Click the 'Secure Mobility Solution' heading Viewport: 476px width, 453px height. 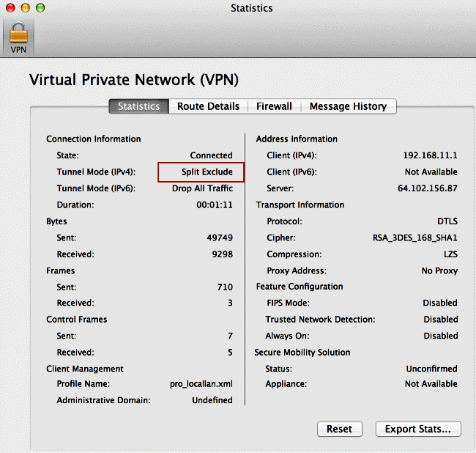[302, 353]
